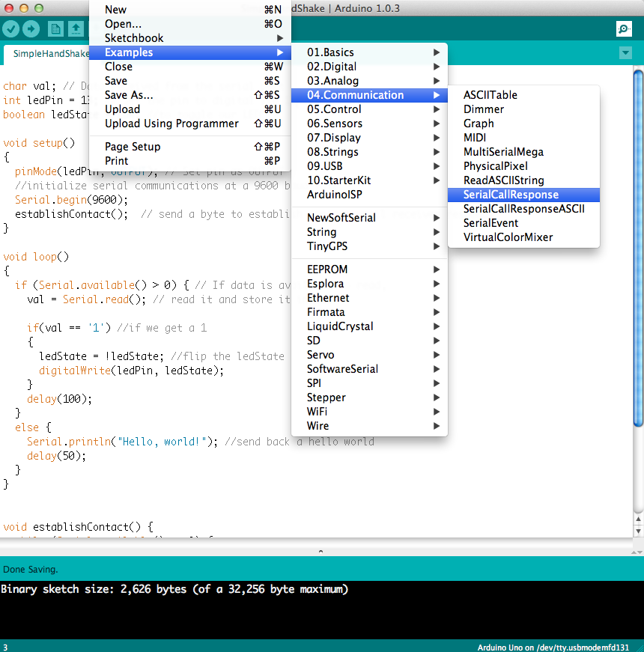
Task: Open the tab options dropdown arrow
Action: [x=625, y=53]
